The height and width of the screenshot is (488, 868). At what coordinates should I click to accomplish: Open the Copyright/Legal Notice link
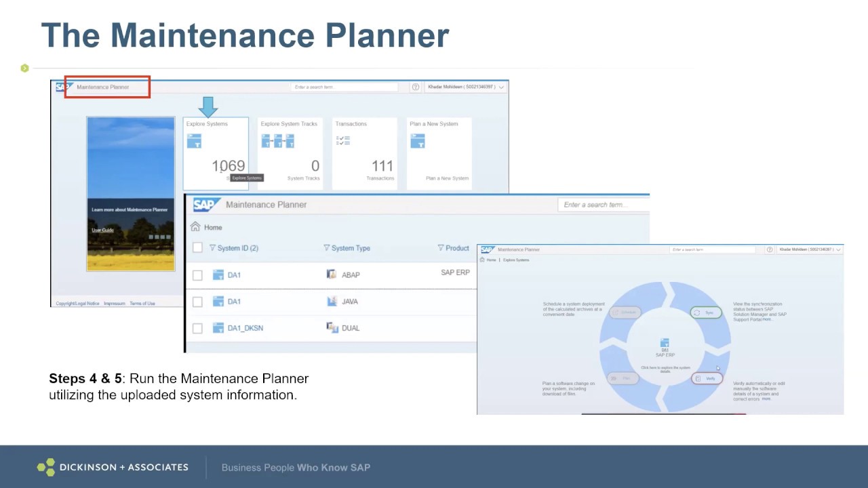pyautogui.click(x=77, y=304)
